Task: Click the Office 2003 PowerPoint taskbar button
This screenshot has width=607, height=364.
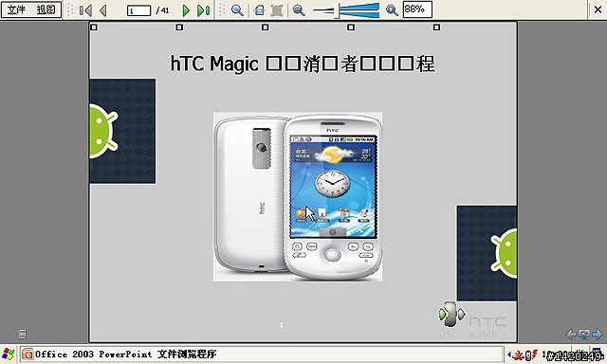Action: pos(261,354)
